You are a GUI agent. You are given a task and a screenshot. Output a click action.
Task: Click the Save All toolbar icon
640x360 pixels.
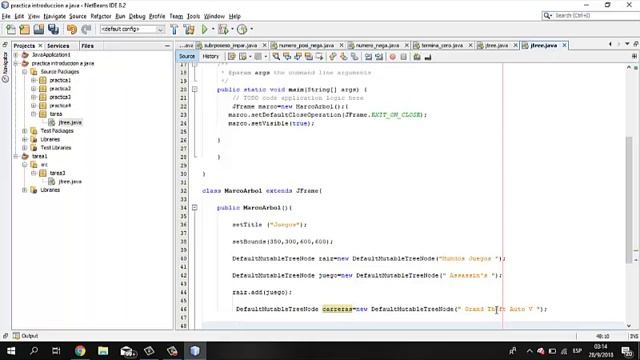coord(53,29)
